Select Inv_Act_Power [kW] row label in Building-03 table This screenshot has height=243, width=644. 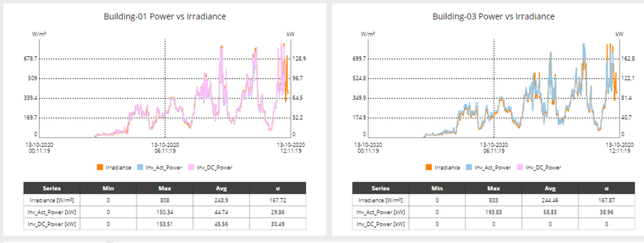pos(381,212)
